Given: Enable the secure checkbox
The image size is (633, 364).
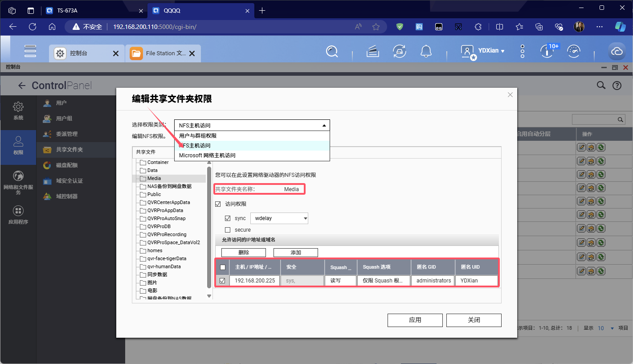Looking at the screenshot, I should point(228,230).
